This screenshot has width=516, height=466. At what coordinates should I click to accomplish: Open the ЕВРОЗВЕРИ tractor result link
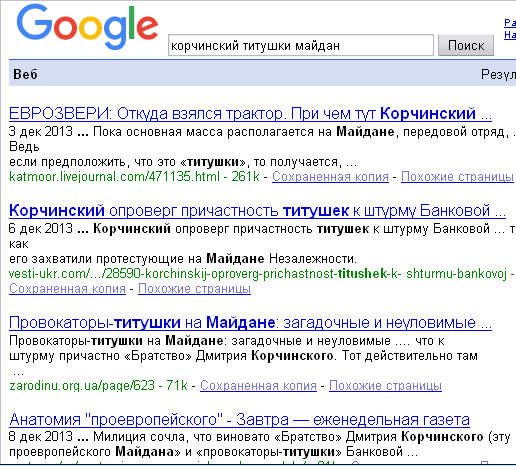click(x=250, y=114)
